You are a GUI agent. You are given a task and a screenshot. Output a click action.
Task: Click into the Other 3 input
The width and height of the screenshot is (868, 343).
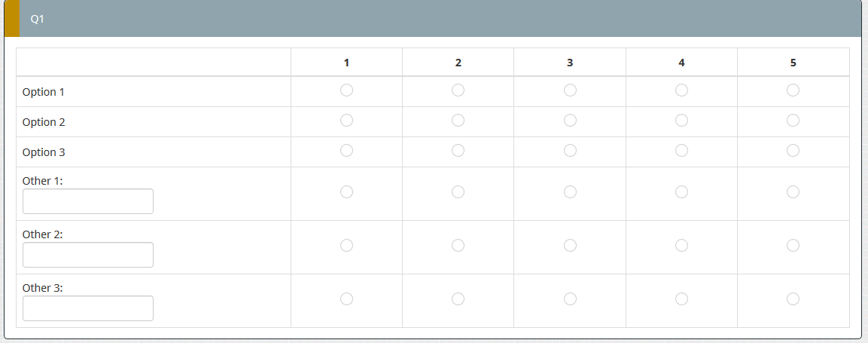pyautogui.click(x=88, y=308)
